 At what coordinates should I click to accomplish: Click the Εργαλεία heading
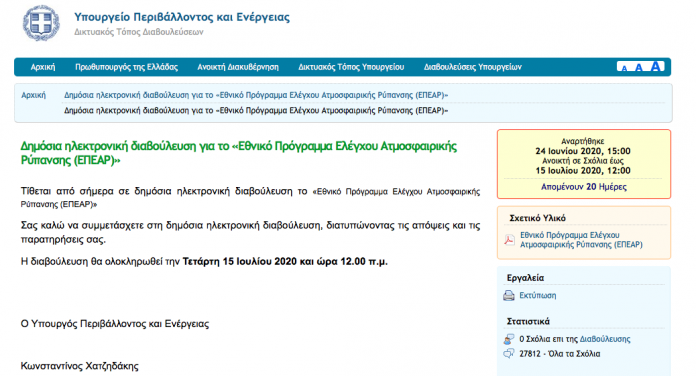[x=525, y=278]
